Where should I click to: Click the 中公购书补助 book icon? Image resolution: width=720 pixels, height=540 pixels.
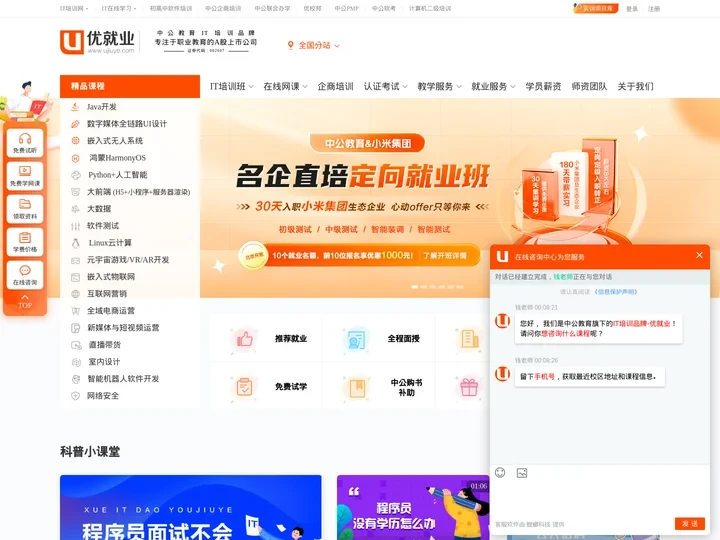coord(357,387)
